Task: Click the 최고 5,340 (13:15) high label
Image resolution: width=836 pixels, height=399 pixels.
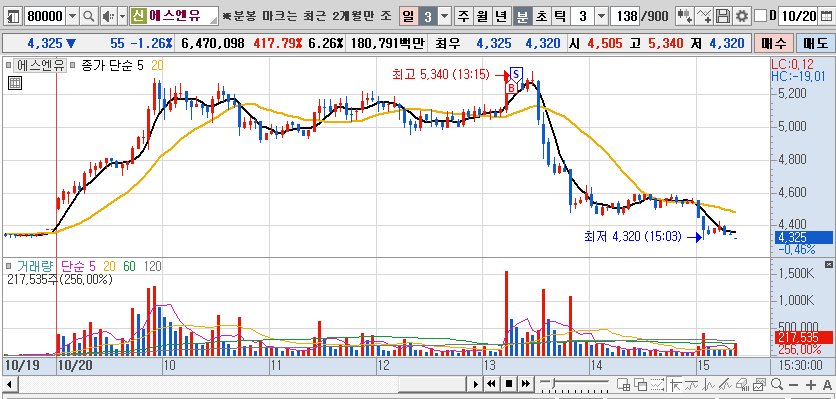Action: (440, 75)
